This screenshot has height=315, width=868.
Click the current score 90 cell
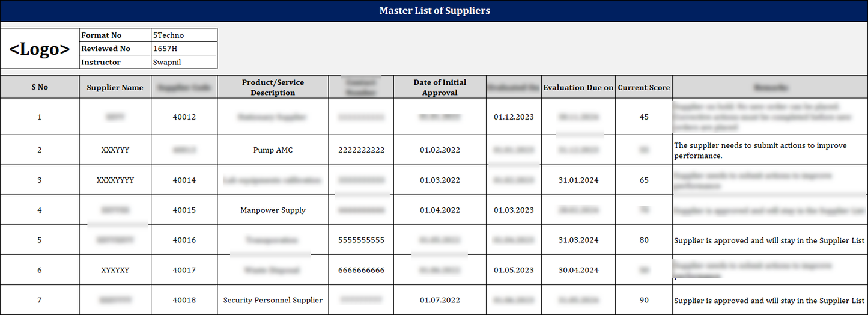pos(644,301)
